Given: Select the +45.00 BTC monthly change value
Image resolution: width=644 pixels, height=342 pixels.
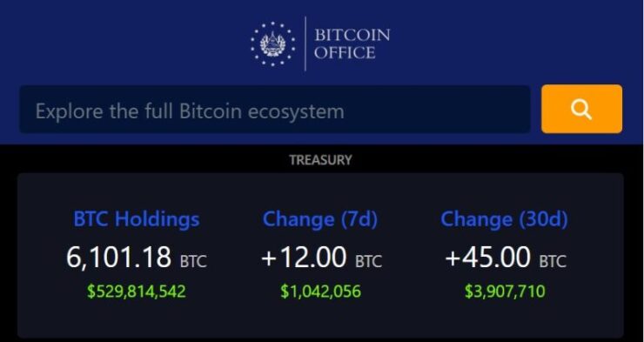Looking at the screenshot, I should tap(506, 258).
